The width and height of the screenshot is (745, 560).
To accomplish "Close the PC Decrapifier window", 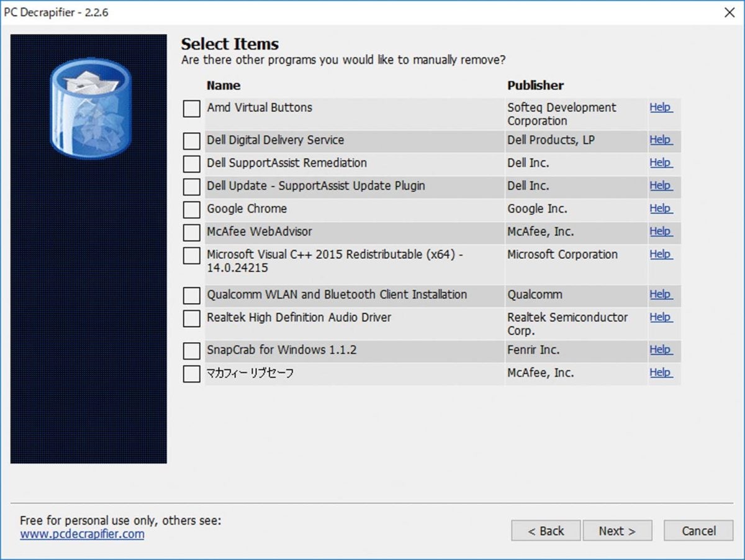I will click(729, 12).
